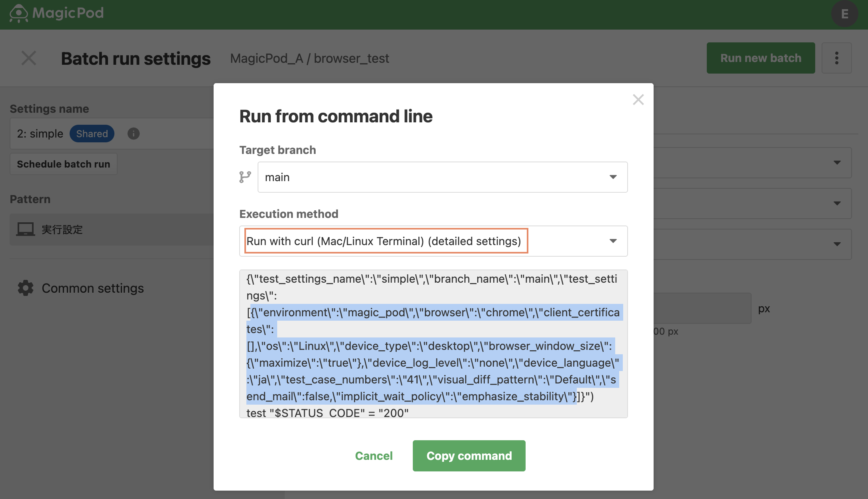
Task: Cancel the command line dialog
Action: (374, 456)
